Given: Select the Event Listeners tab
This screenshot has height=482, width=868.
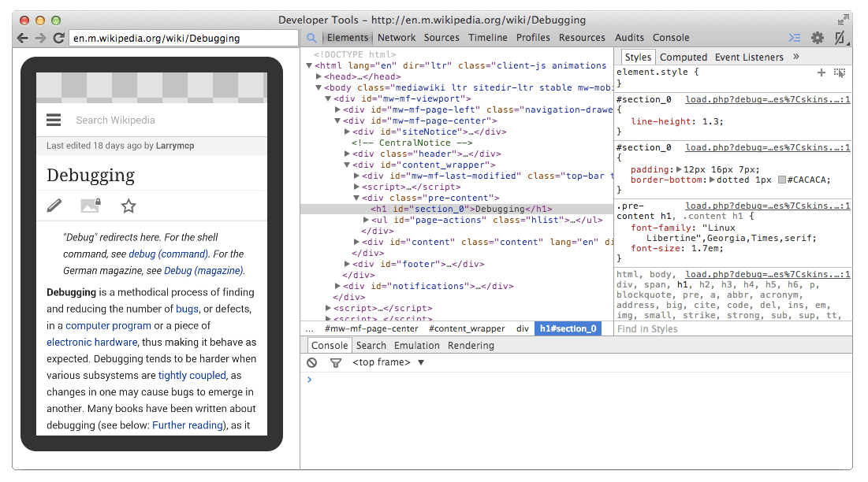Looking at the screenshot, I should click(749, 57).
